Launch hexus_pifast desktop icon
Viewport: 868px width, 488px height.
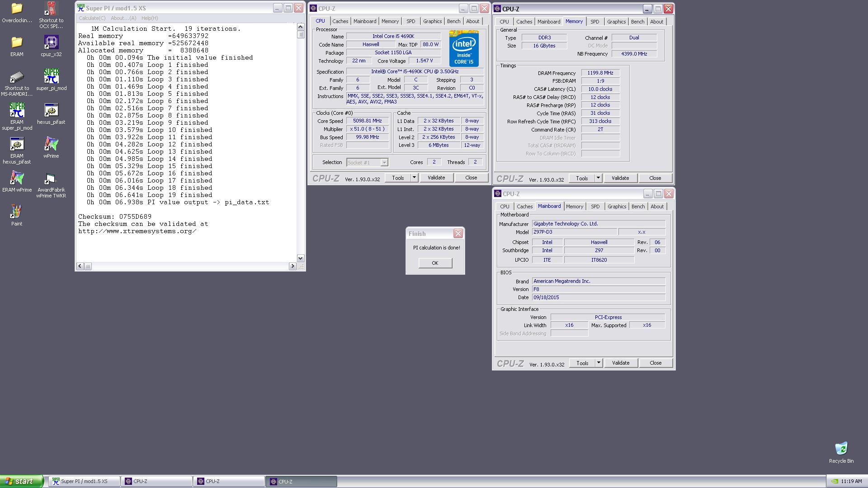pos(51,114)
